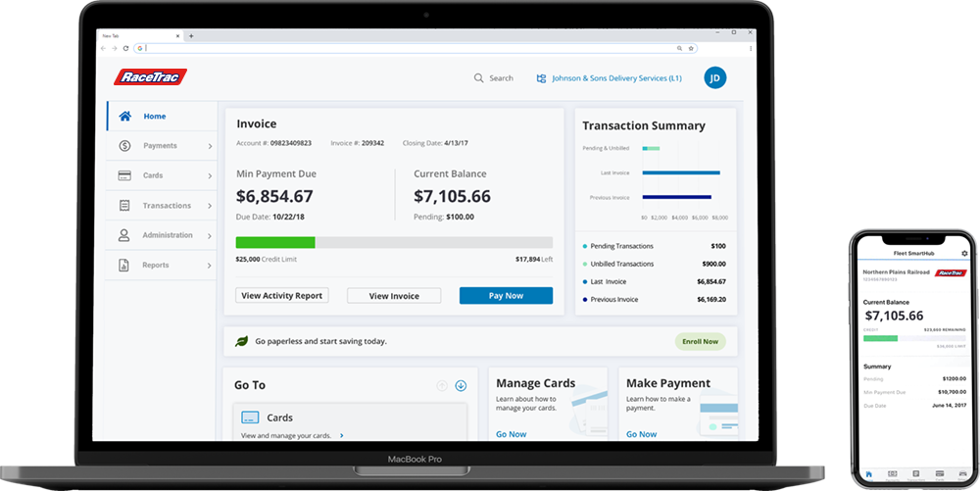Screen dimensions: 980x491
Task: Tap the Transactions icon in phone bottom bar
Action: (915, 474)
